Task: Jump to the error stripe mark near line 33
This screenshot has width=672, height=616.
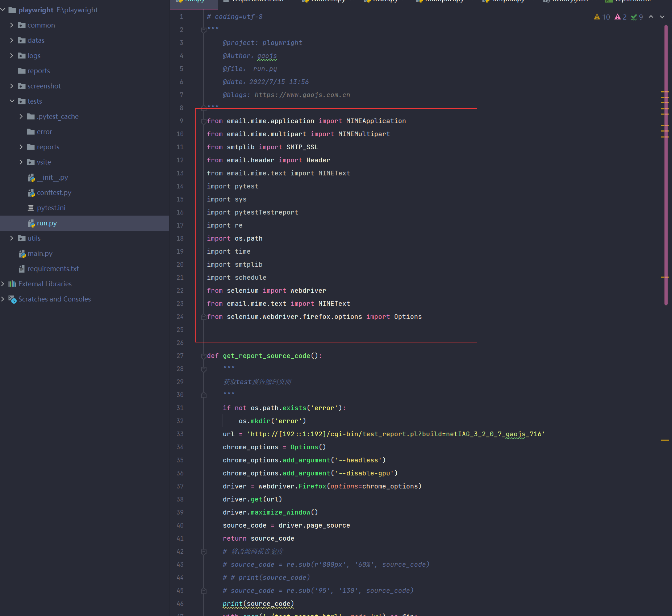Action: click(x=665, y=440)
